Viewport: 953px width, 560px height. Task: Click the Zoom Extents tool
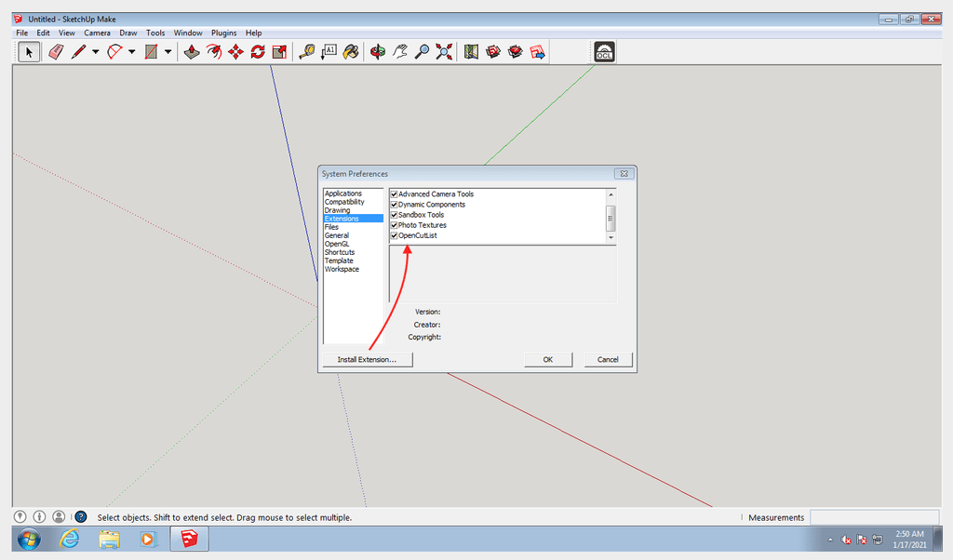coord(444,52)
